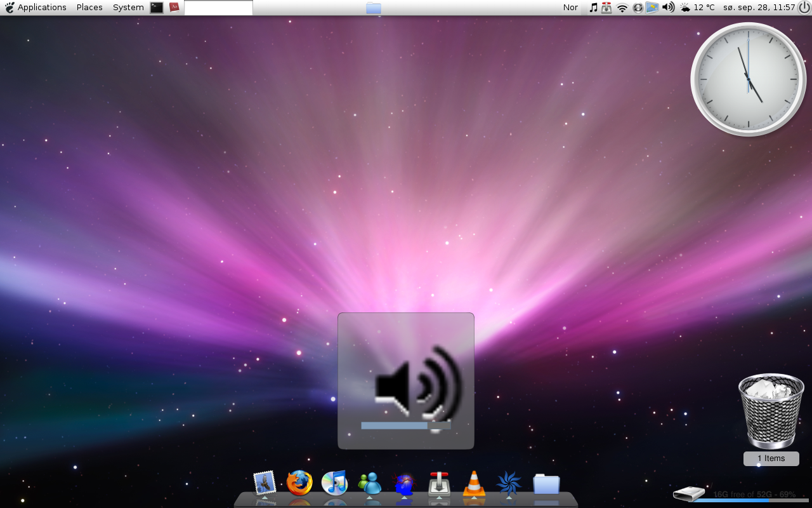Click the volume level bar in the overlay
The height and width of the screenshot is (508, 812).
pyautogui.click(x=406, y=425)
